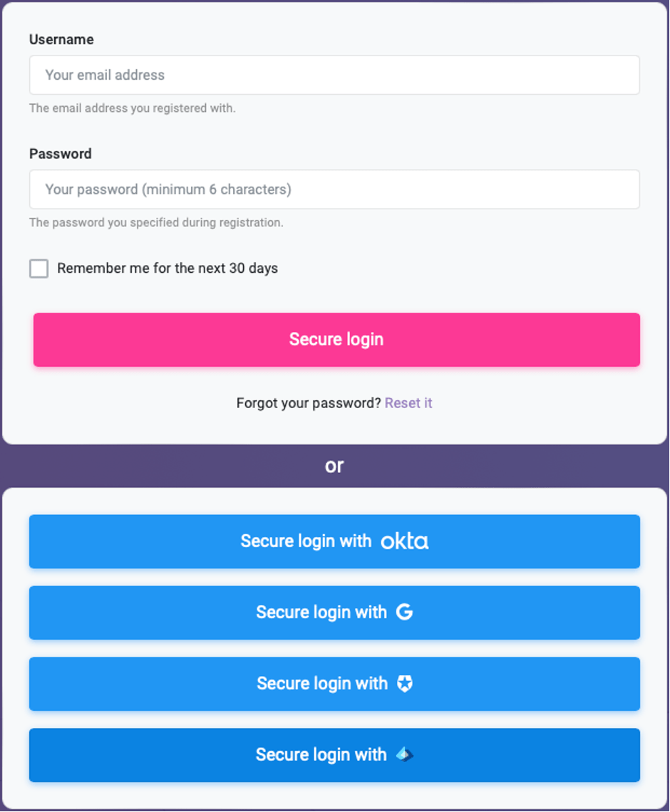Screen dimensions: 670x812
Task: Click the Okta logo
Action: coord(404,541)
